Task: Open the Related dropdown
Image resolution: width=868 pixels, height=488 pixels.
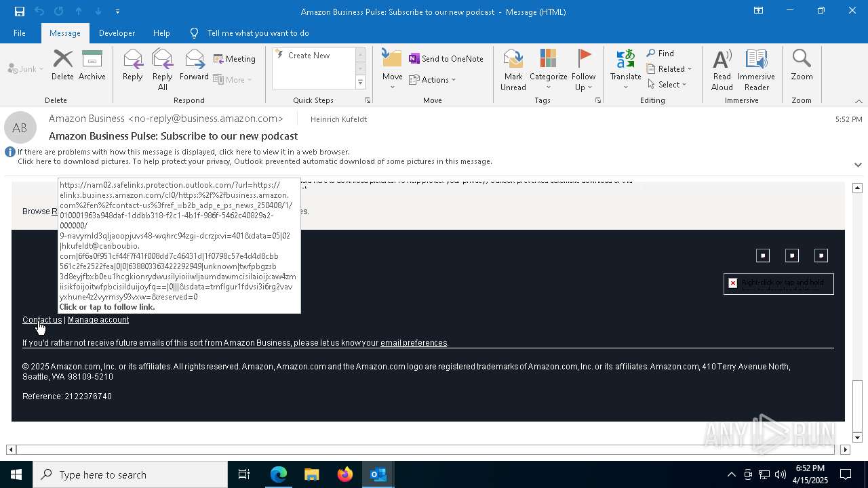Action: click(669, 69)
